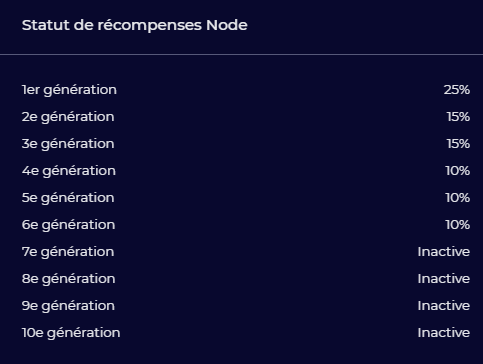The width and height of the screenshot is (483, 364).
Task: Click the 10% value for 5e génération
Action: 458,198
